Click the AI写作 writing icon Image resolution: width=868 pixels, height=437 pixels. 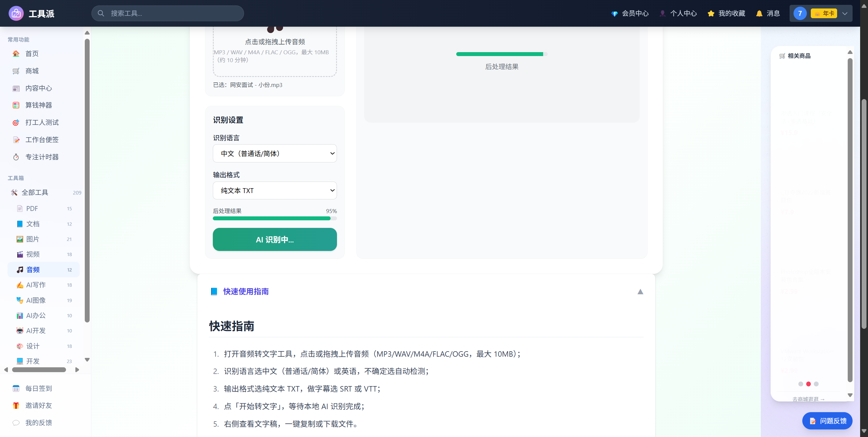(x=20, y=285)
